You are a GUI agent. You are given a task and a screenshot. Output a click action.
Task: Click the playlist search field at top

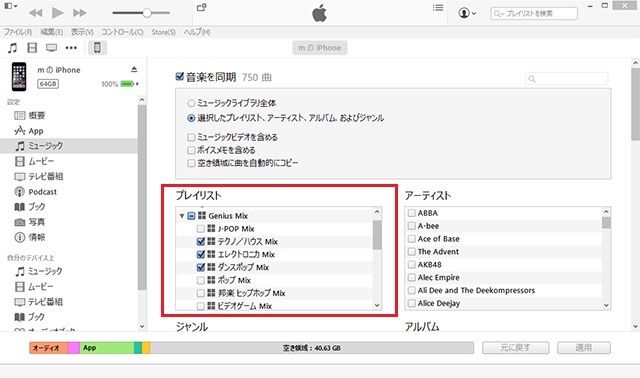coord(534,13)
